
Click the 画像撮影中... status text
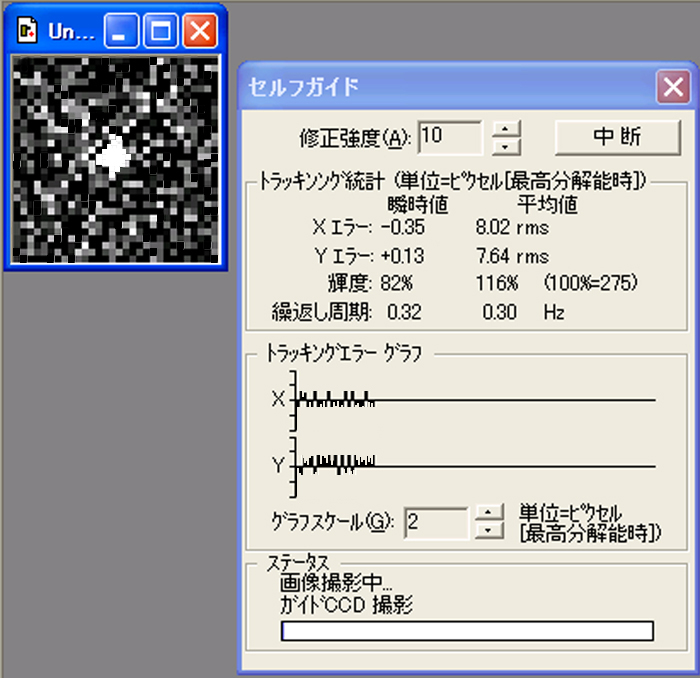coord(336,582)
